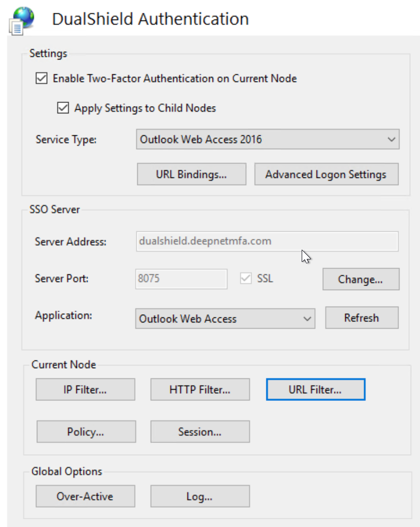Open URL Bindings dialog
The height and width of the screenshot is (527, 420).
(x=192, y=174)
